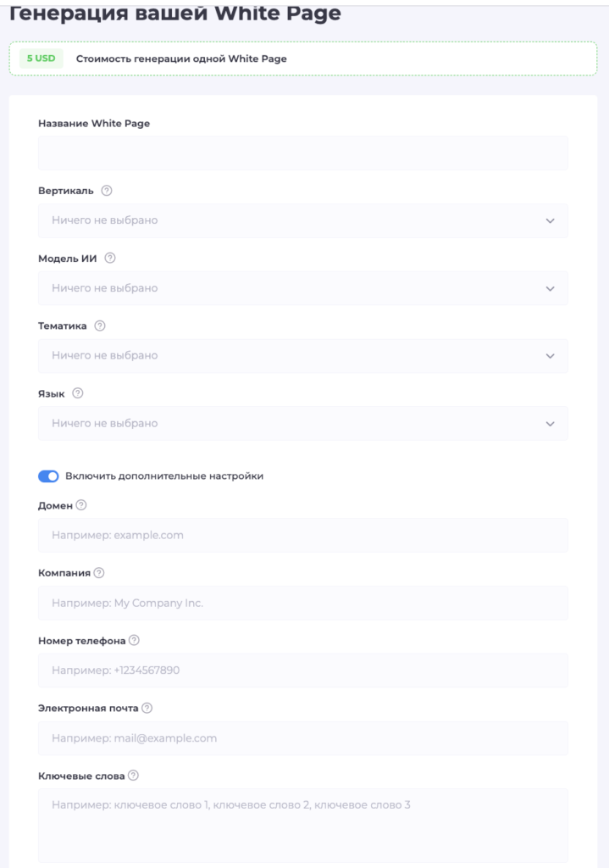Click the help icon next to Вертикаль

tap(107, 191)
